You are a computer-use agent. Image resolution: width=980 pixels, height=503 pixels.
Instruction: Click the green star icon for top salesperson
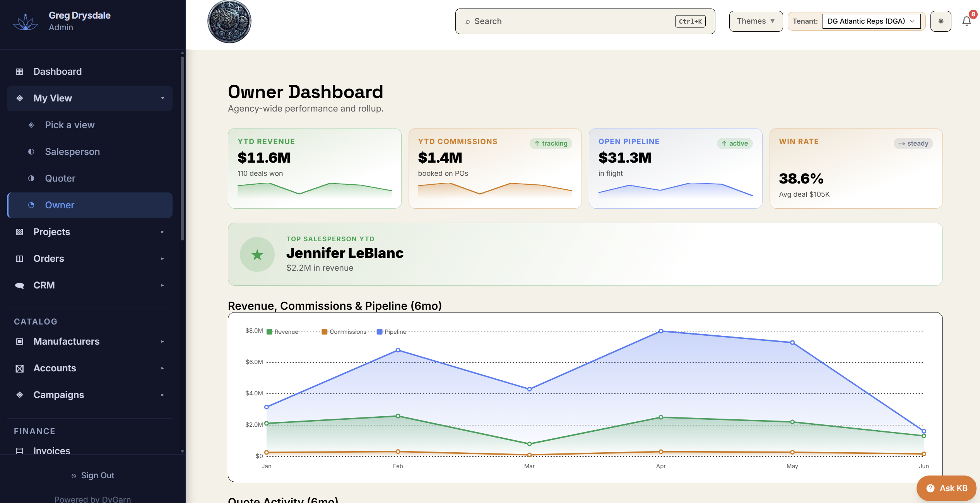click(x=257, y=255)
